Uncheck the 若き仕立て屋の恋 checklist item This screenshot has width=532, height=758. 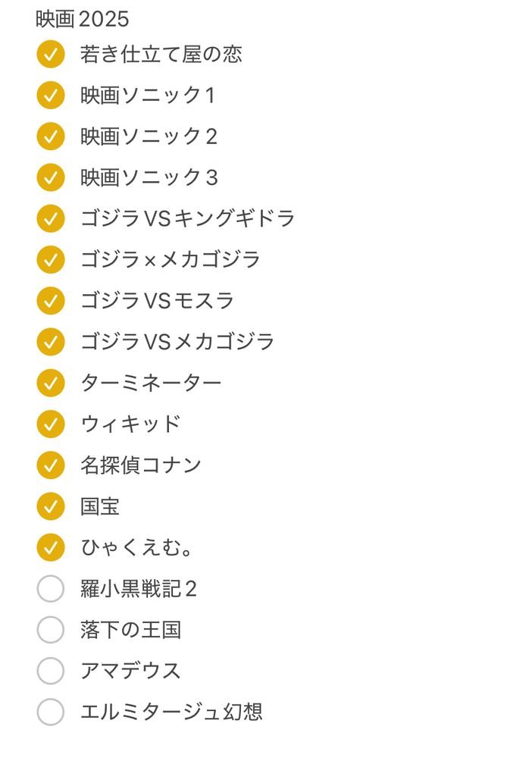(x=50, y=54)
